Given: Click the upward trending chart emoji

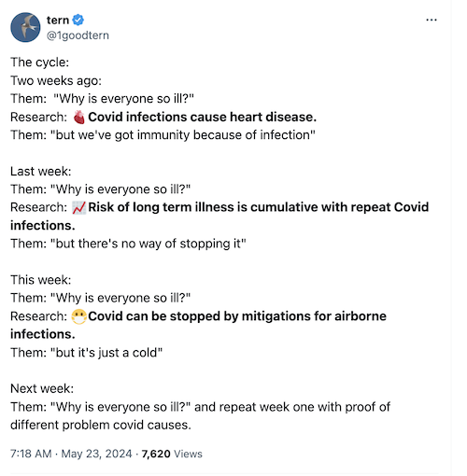Looking at the screenshot, I should point(79,207).
